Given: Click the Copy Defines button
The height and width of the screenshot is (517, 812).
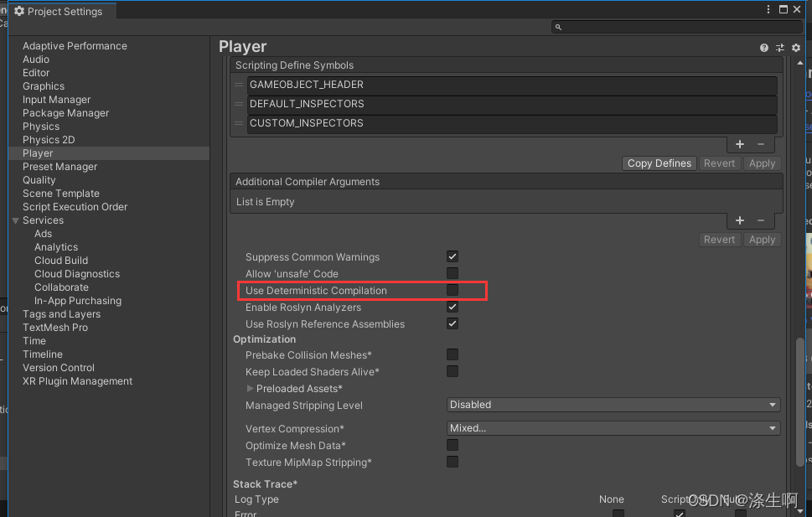Looking at the screenshot, I should [x=659, y=163].
